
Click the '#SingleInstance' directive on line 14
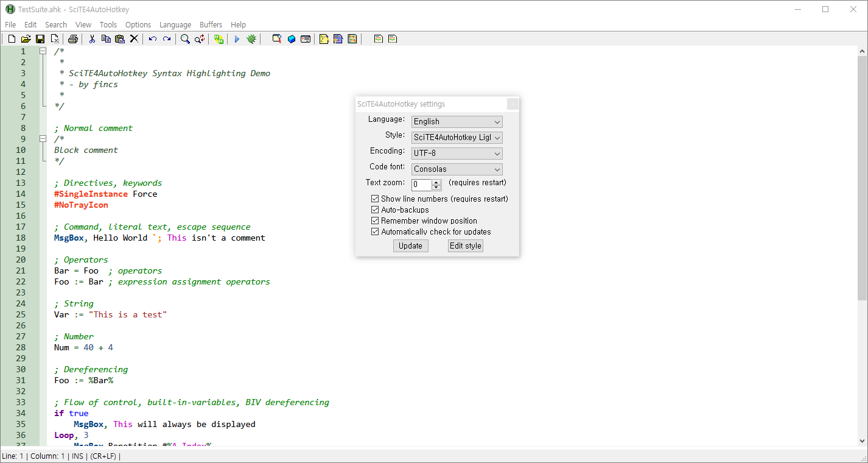click(91, 194)
